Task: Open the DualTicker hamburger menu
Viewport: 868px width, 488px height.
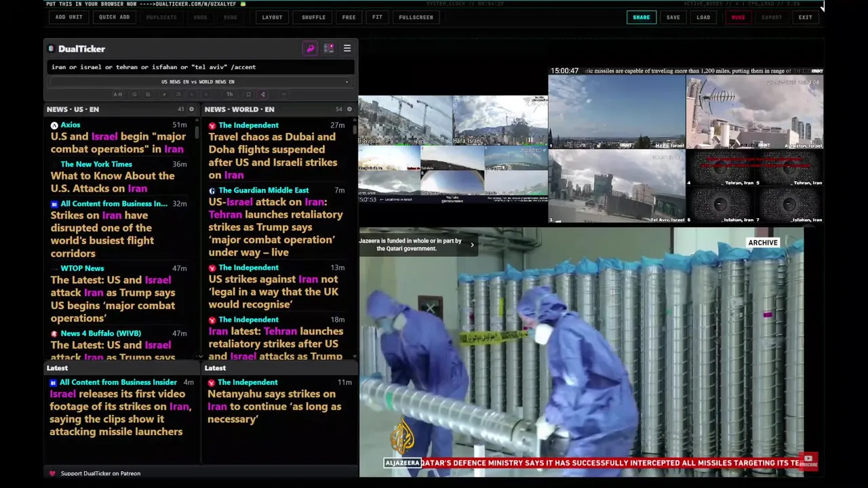Action: click(x=347, y=49)
